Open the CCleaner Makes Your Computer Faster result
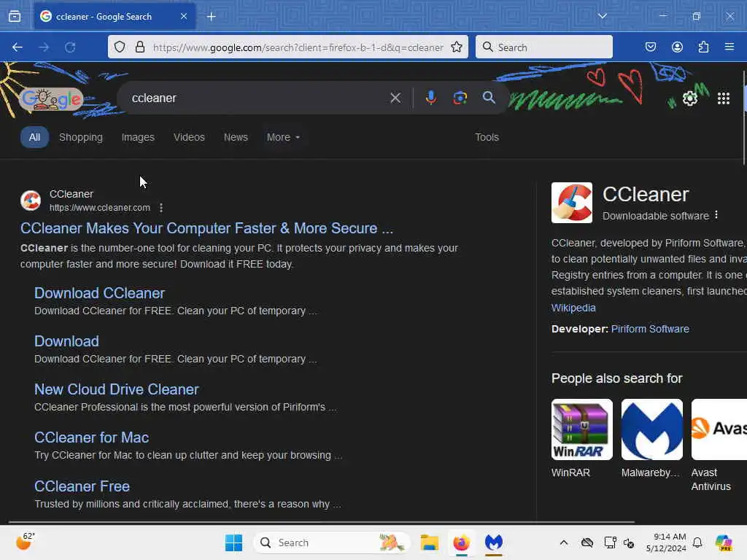Screen dimensions: 747x560 coord(206,228)
